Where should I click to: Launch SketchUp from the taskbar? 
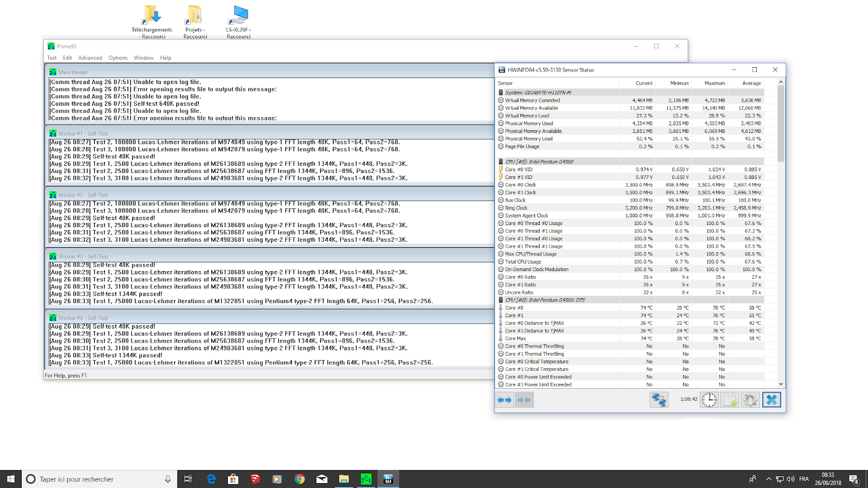[x=256, y=479]
